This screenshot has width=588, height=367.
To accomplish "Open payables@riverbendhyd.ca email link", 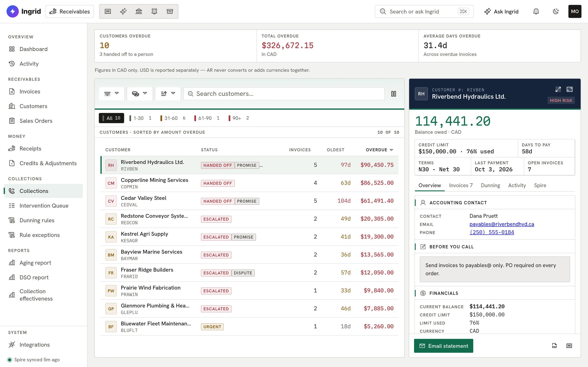I will 502,224.
